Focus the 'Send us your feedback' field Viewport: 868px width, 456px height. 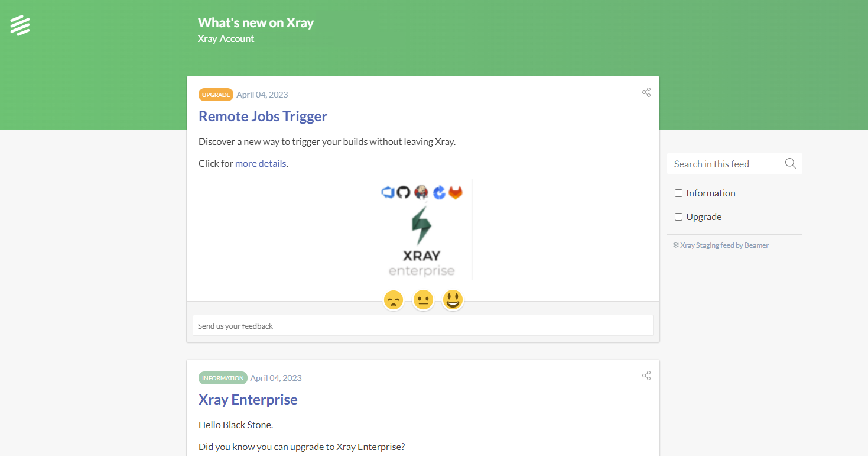(423, 325)
